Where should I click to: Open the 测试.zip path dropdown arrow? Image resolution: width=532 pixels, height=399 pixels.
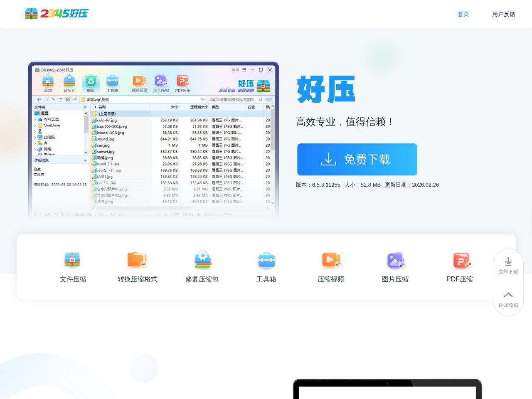[x=202, y=100]
